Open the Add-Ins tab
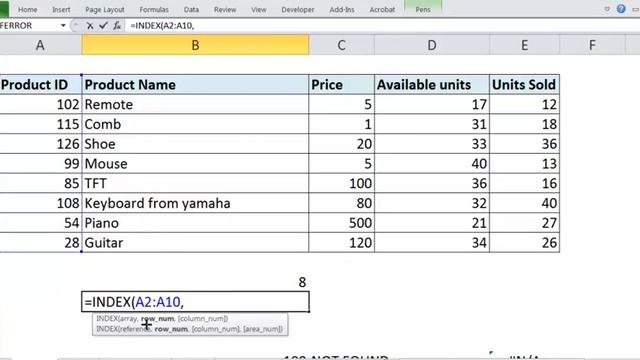 342,9
